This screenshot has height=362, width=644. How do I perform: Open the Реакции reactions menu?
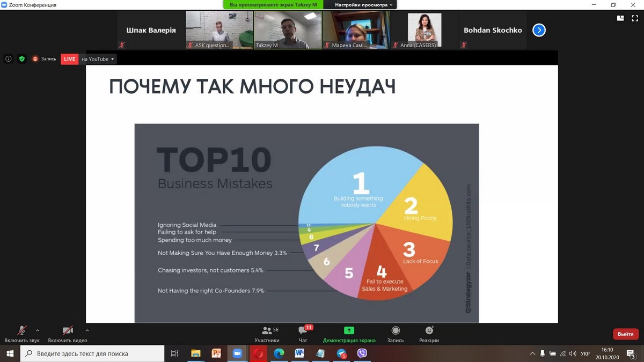tap(429, 334)
